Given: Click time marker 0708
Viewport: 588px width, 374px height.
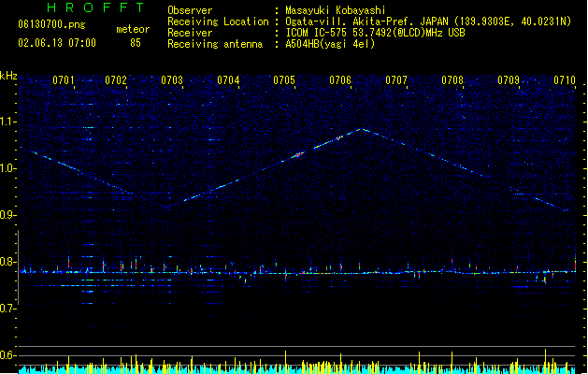Looking at the screenshot, I should click(452, 80).
